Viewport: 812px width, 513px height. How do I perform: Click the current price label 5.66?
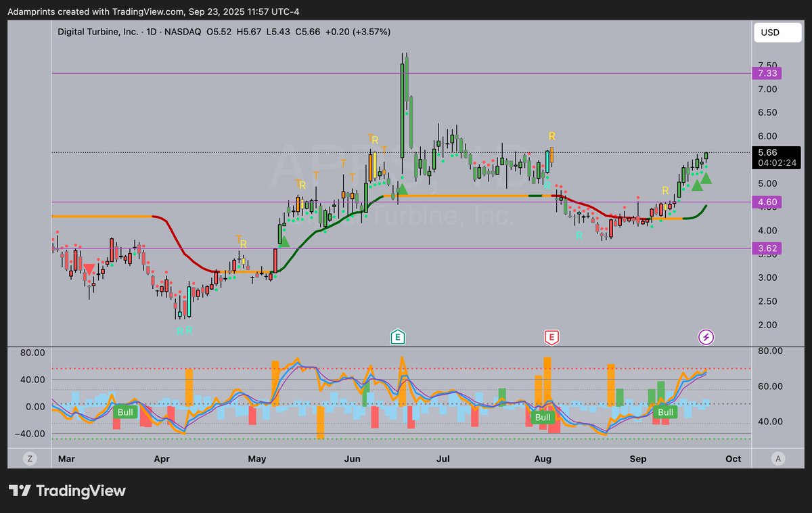[767, 152]
